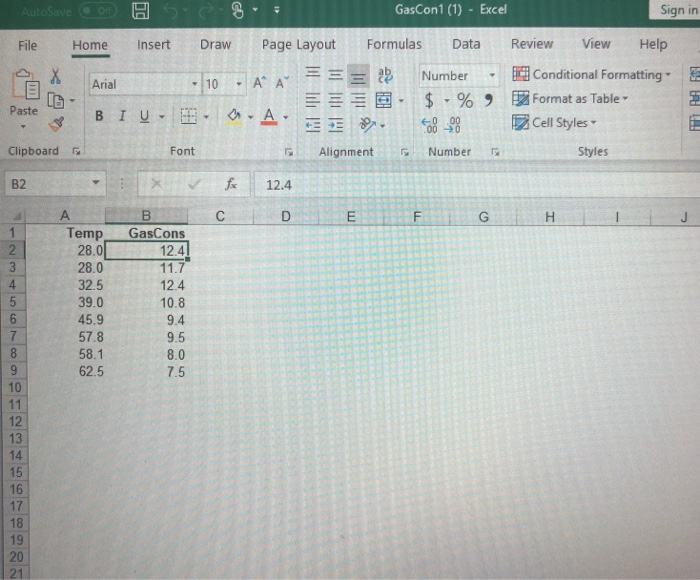The height and width of the screenshot is (580, 700).
Task: Click the Insert Function fx icon
Action: (231, 184)
